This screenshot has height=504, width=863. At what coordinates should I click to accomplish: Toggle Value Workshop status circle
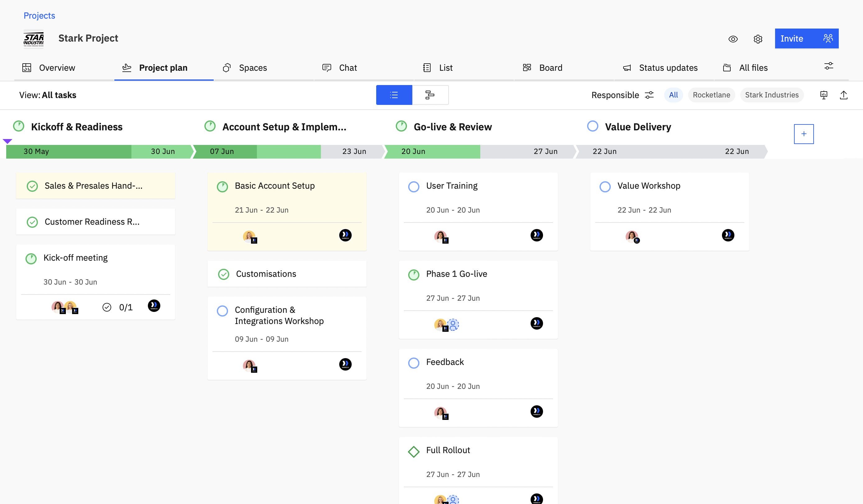[x=605, y=187]
